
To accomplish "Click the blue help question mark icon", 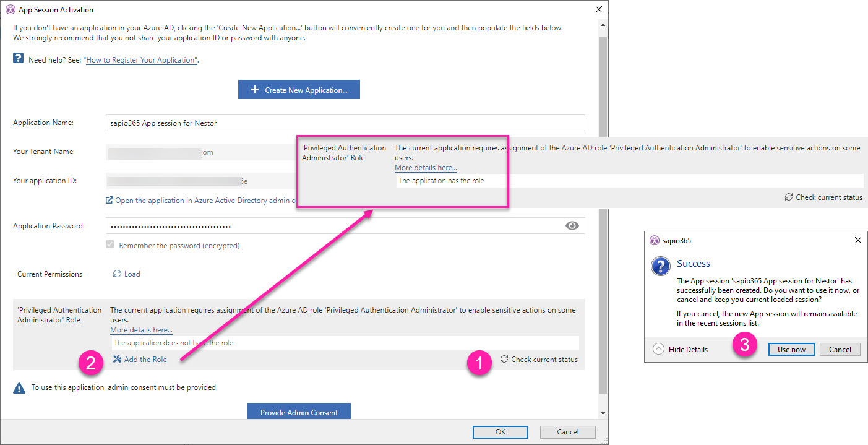I will pyautogui.click(x=18, y=59).
